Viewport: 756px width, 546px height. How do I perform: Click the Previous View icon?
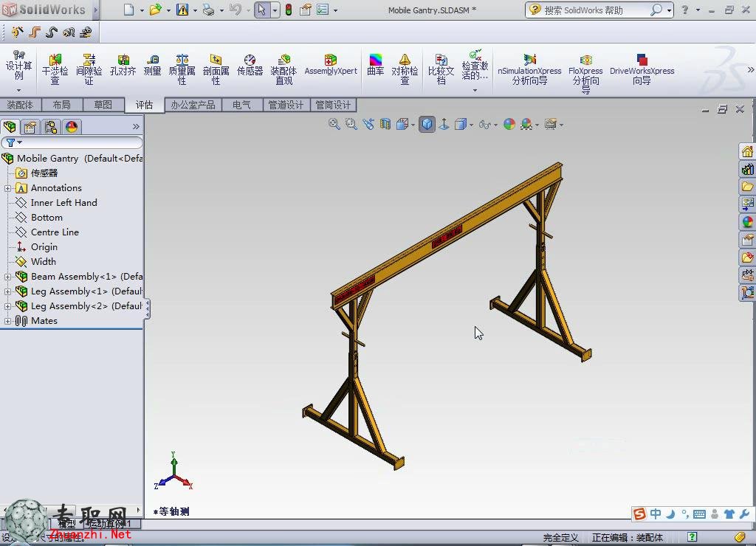coord(368,124)
